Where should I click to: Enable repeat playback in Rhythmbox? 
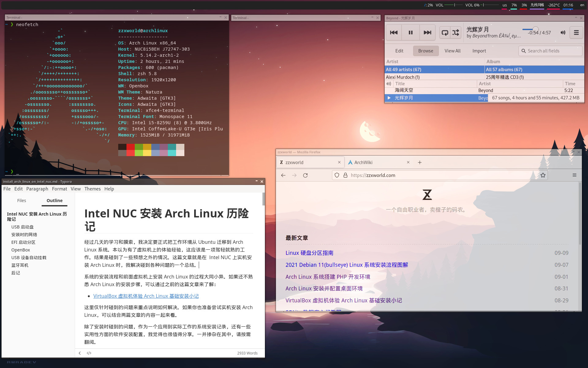coord(445,32)
